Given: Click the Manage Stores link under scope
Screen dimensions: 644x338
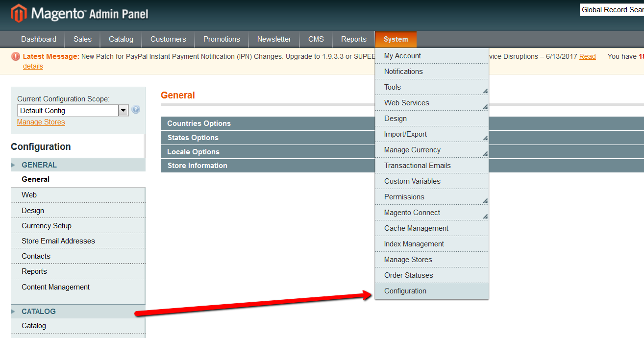Looking at the screenshot, I should coord(41,122).
